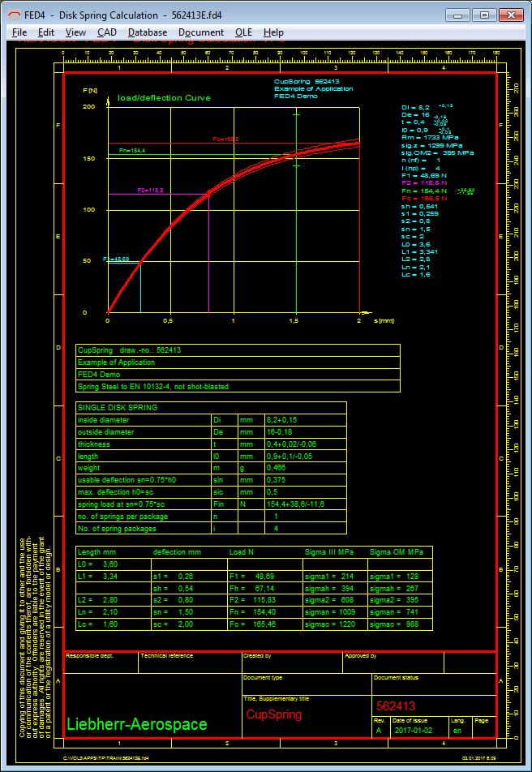Click the 'No. of spring packages' row

[x=212, y=528]
